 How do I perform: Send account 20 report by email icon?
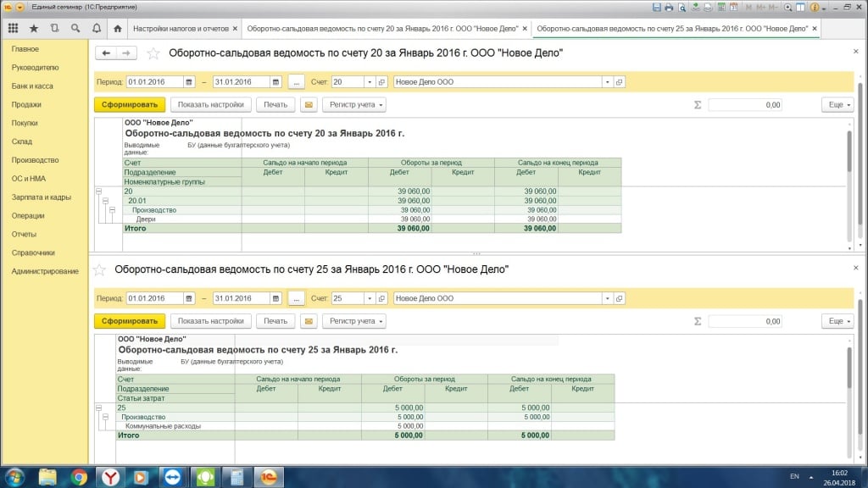pyautogui.click(x=309, y=105)
